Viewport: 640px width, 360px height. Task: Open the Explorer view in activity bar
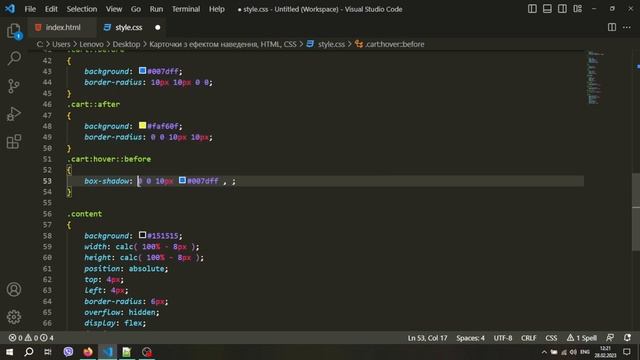click(x=14, y=31)
